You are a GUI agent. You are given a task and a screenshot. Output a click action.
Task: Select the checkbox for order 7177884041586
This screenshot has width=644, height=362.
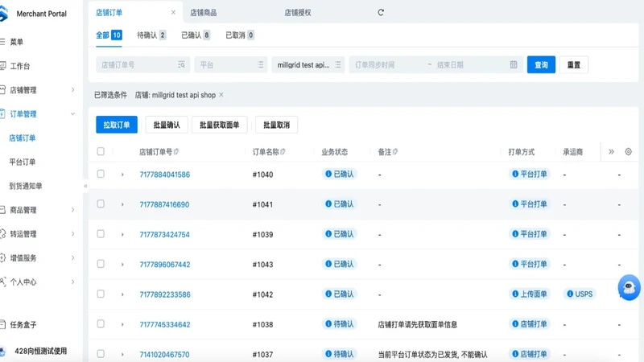point(101,174)
